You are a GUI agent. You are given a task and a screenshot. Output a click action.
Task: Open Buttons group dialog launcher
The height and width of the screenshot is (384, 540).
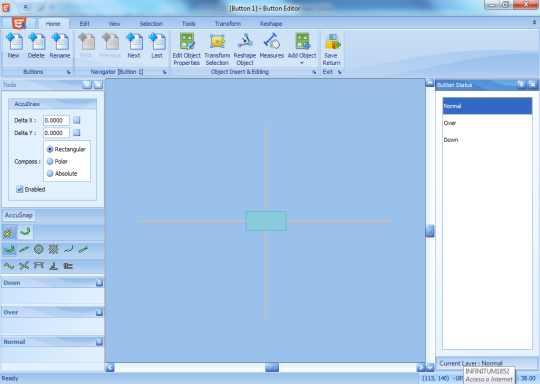(69, 72)
